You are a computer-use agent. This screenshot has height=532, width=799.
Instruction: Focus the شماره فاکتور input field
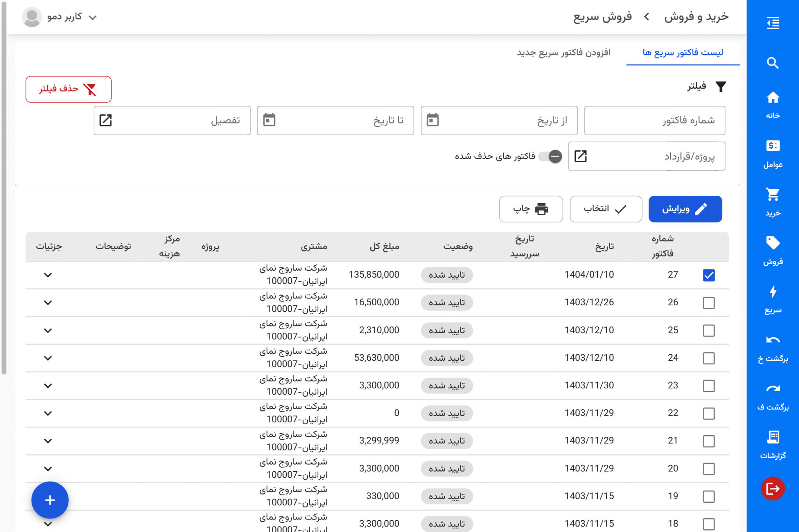coord(655,120)
